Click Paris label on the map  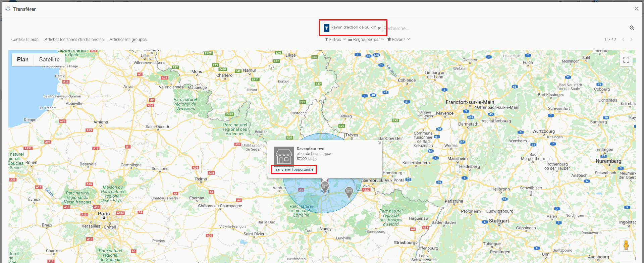(x=104, y=214)
